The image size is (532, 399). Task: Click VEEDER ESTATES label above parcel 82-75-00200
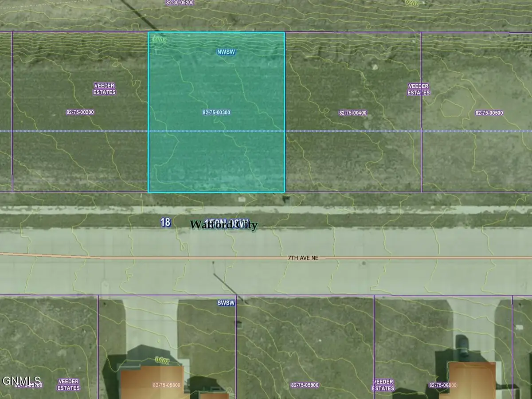pyautogui.click(x=105, y=89)
